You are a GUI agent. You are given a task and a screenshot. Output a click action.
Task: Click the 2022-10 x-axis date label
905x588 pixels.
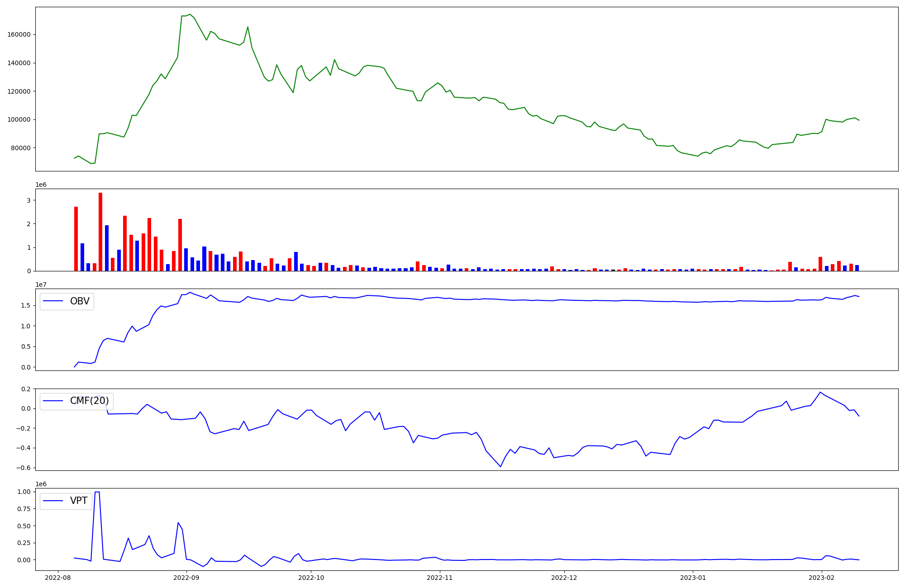pyautogui.click(x=311, y=578)
